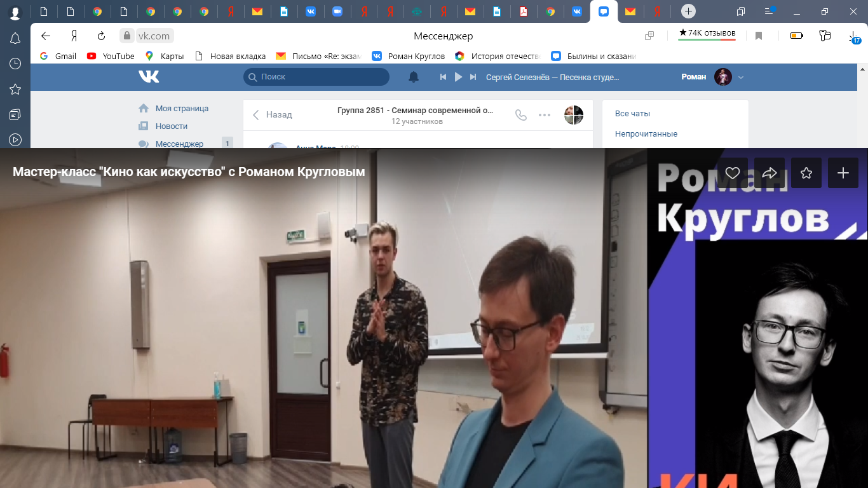Screen dimensions: 868x488
Task: Open the Былины и сказания bookmark
Action: (x=594, y=56)
